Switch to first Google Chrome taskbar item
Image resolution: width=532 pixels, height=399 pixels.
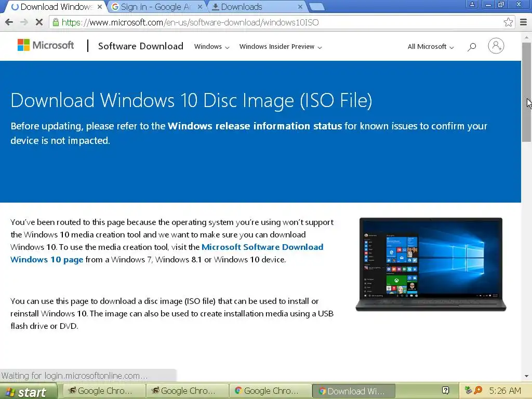104,391
